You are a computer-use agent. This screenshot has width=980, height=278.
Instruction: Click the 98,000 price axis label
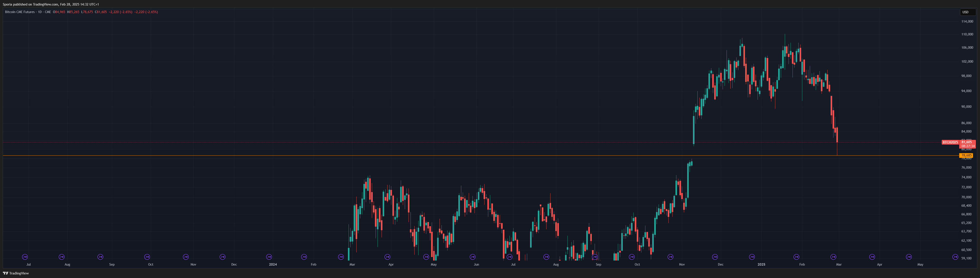(x=966, y=76)
